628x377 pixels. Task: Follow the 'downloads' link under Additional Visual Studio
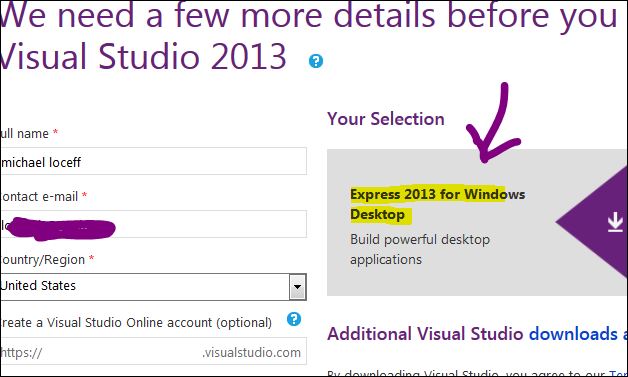573,334
